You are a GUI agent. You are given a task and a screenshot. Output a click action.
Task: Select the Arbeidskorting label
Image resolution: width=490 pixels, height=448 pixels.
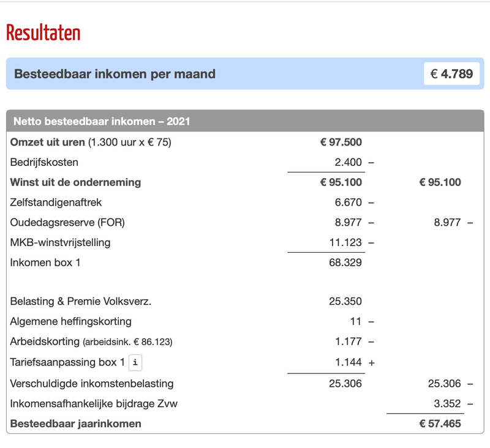[91, 342]
